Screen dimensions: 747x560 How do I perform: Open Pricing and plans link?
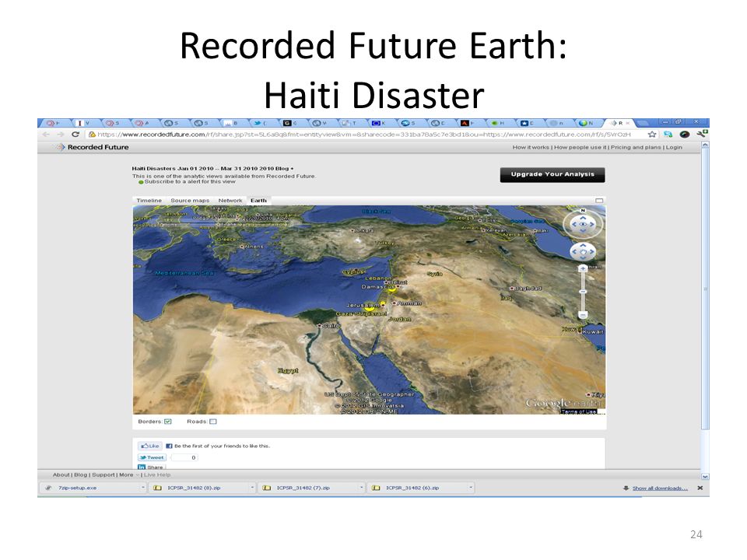point(636,147)
